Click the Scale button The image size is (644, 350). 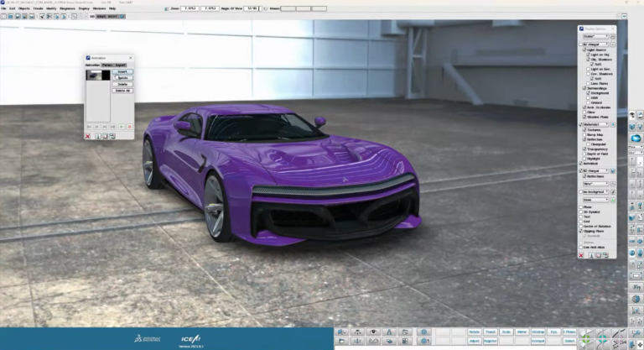(506, 332)
